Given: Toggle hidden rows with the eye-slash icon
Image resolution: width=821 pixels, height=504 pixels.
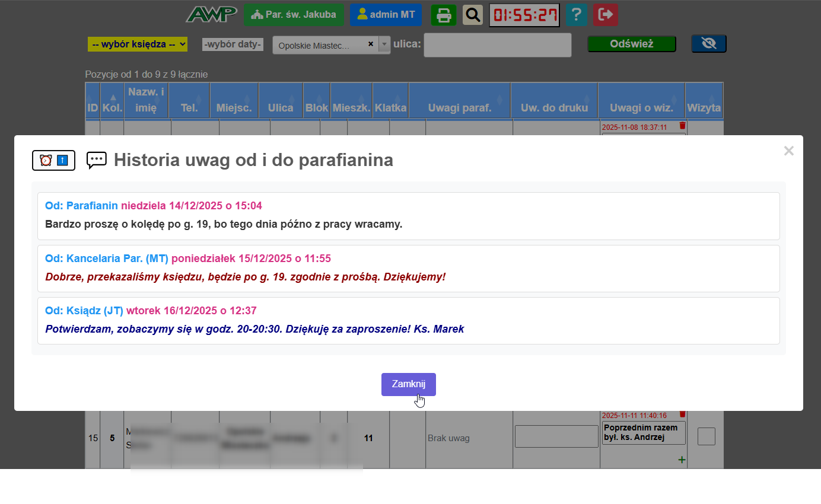Looking at the screenshot, I should [x=708, y=43].
